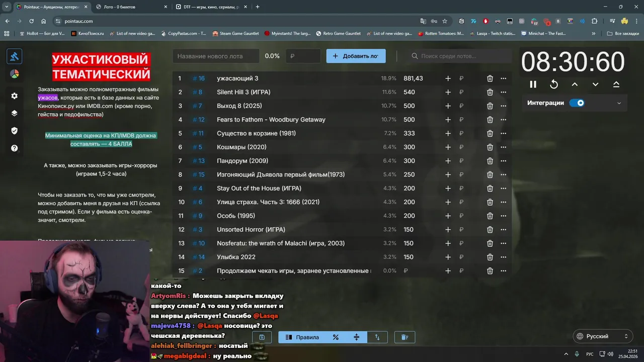
Task: Go to browser home page
Action: [44, 21]
